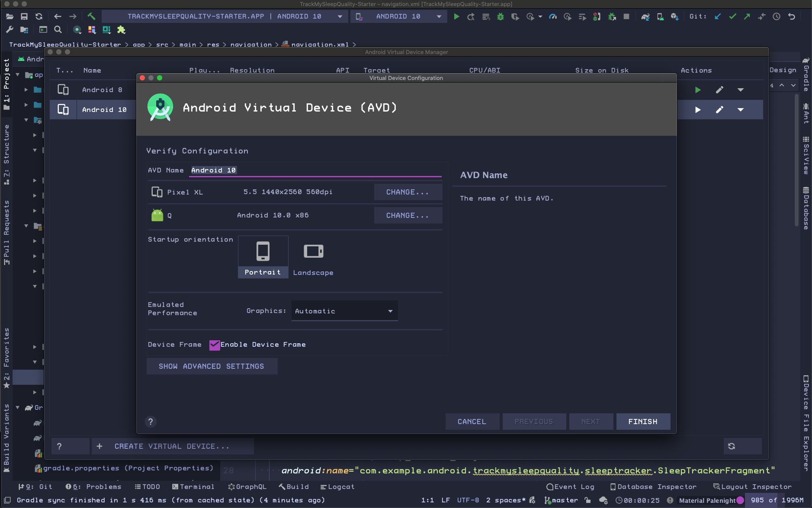Click memory indicator 985 of 1996M

point(777,500)
